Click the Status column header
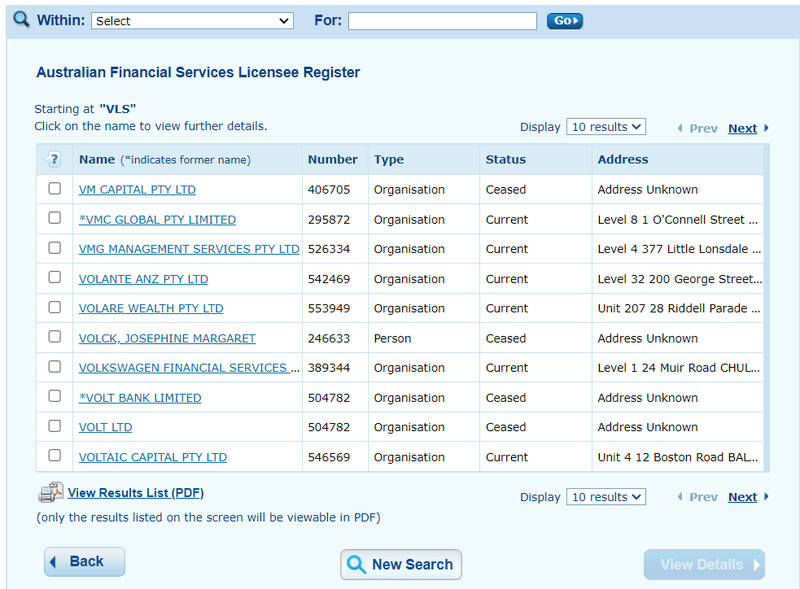Viewport: 800px width, 589px height. pyautogui.click(x=506, y=159)
